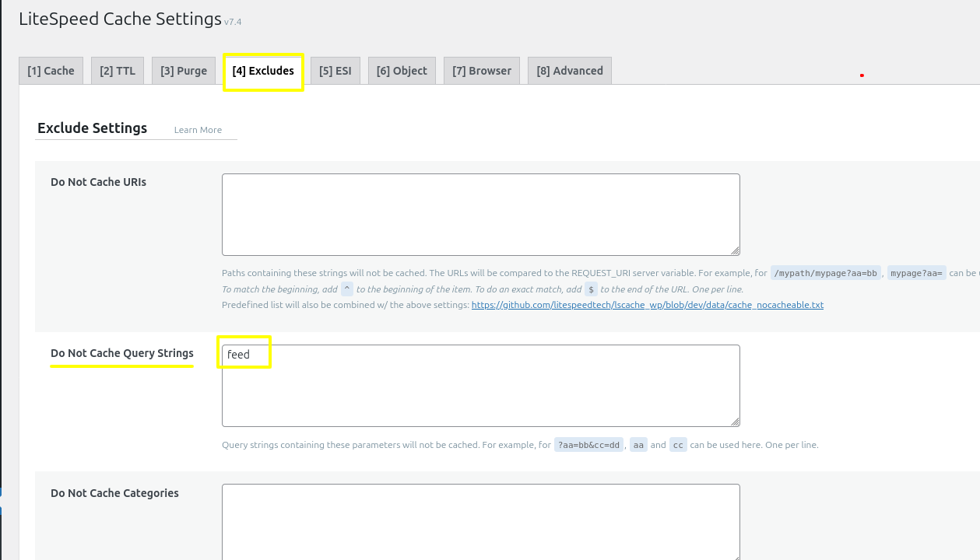
Task: Select the [6] Object cache tab
Action: tap(402, 70)
